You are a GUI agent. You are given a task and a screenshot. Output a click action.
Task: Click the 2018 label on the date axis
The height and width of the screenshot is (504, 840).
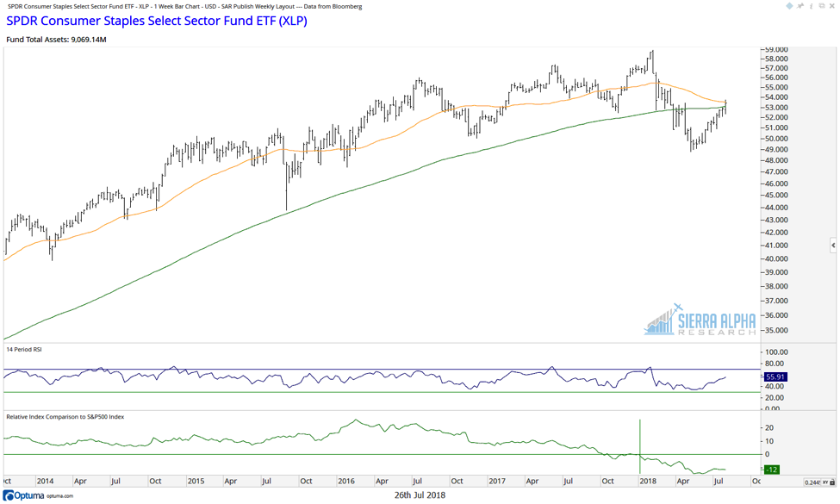pyautogui.click(x=648, y=481)
